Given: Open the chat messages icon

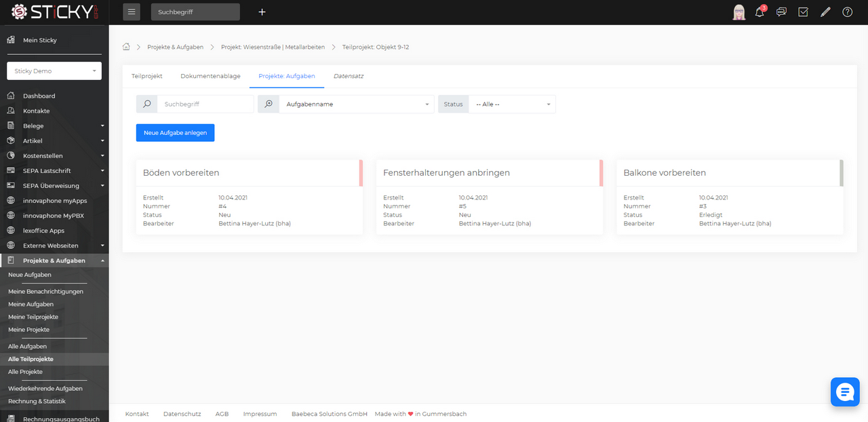Looking at the screenshot, I should tap(781, 12).
